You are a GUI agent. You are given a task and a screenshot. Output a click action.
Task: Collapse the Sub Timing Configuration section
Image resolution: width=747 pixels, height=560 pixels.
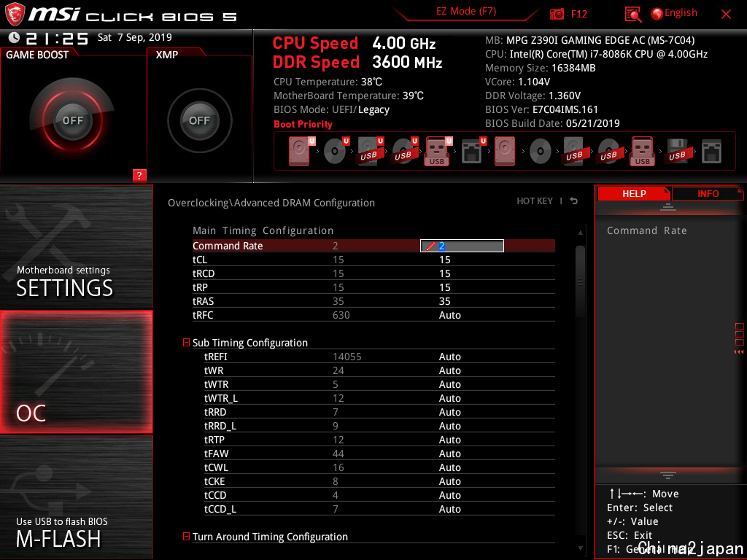pos(186,343)
